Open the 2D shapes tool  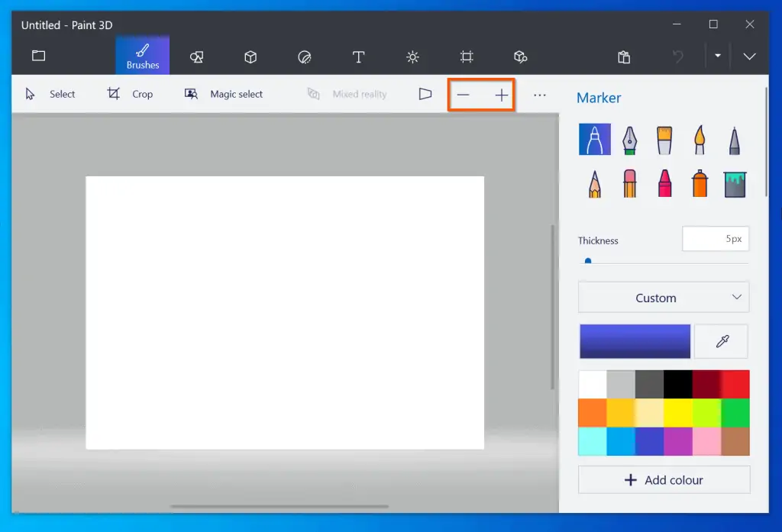(x=196, y=56)
